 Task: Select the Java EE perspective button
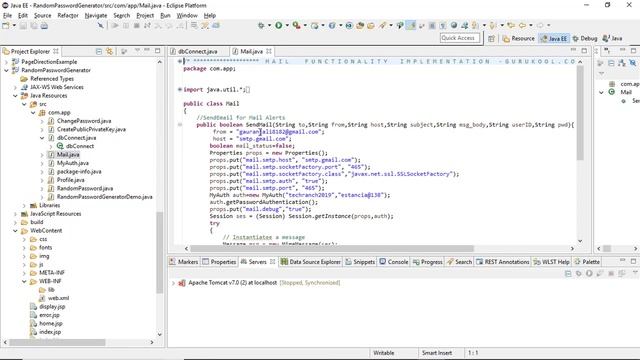tap(554, 38)
